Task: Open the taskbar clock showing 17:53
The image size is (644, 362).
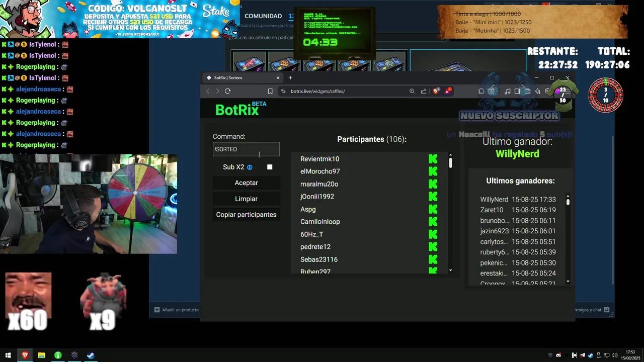Action: (630, 355)
